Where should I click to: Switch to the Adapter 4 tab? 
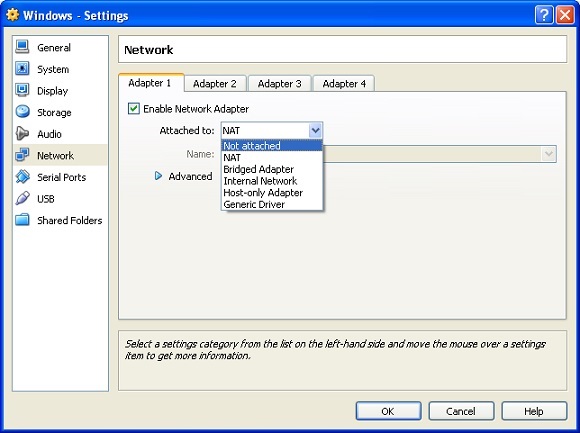click(x=344, y=84)
